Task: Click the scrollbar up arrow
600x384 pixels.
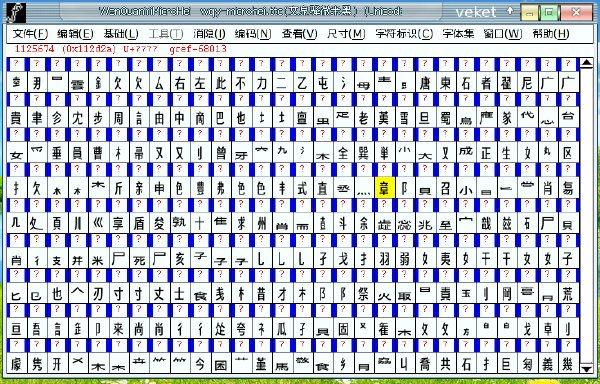Action: point(586,63)
